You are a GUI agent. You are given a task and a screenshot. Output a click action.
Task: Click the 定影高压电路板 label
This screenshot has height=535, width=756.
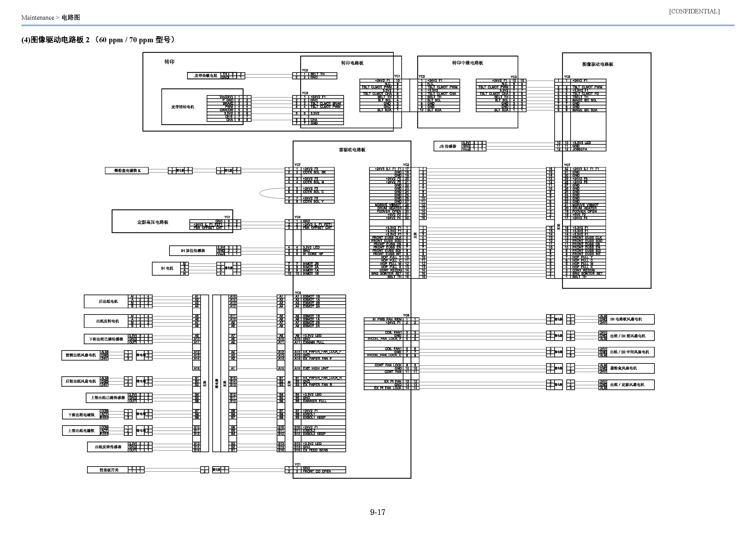pyautogui.click(x=153, y=222)
